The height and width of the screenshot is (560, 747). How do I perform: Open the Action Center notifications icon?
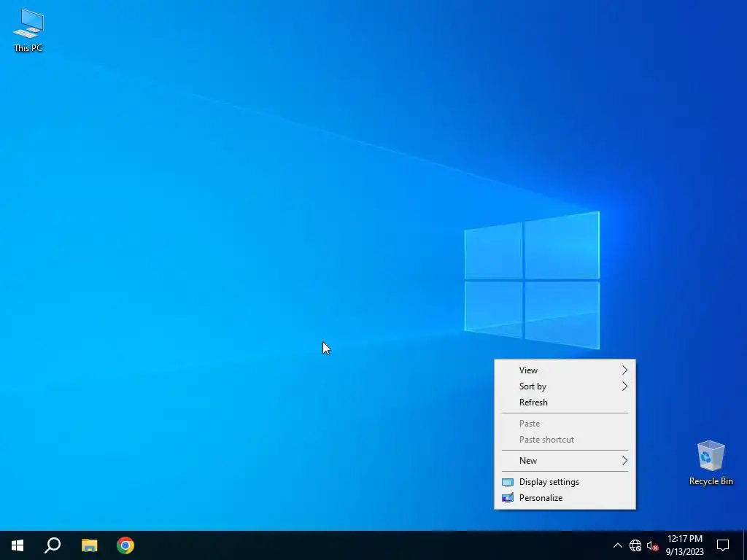(723, 545)
